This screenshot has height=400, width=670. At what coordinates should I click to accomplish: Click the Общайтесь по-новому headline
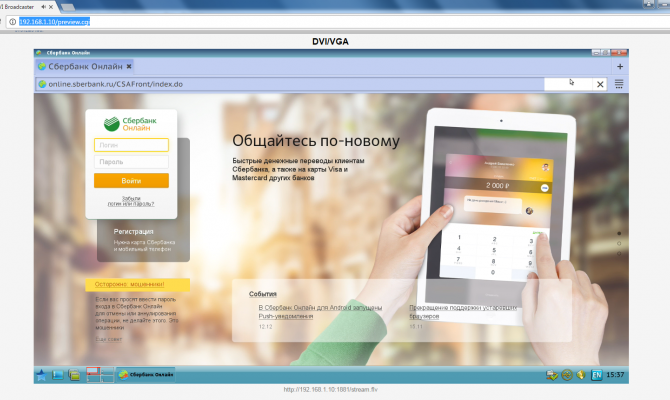pyautogui.click(x=316, y=141)
